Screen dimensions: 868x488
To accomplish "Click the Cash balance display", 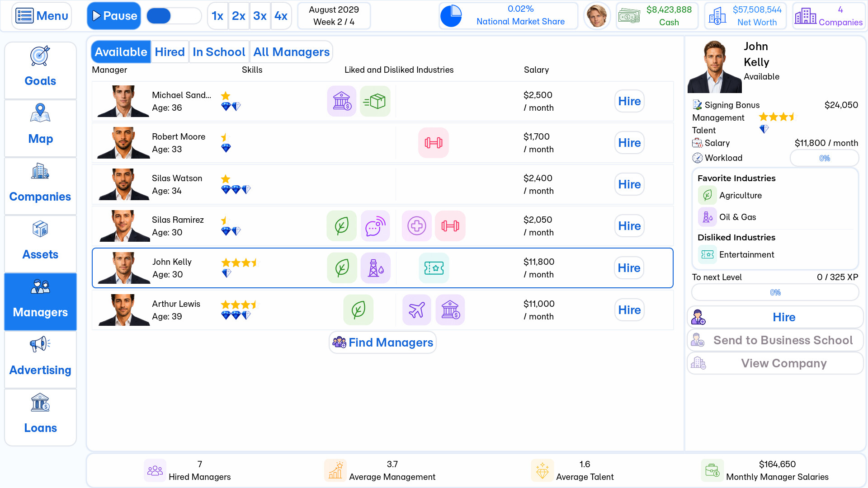I will [x=657, y=16].
